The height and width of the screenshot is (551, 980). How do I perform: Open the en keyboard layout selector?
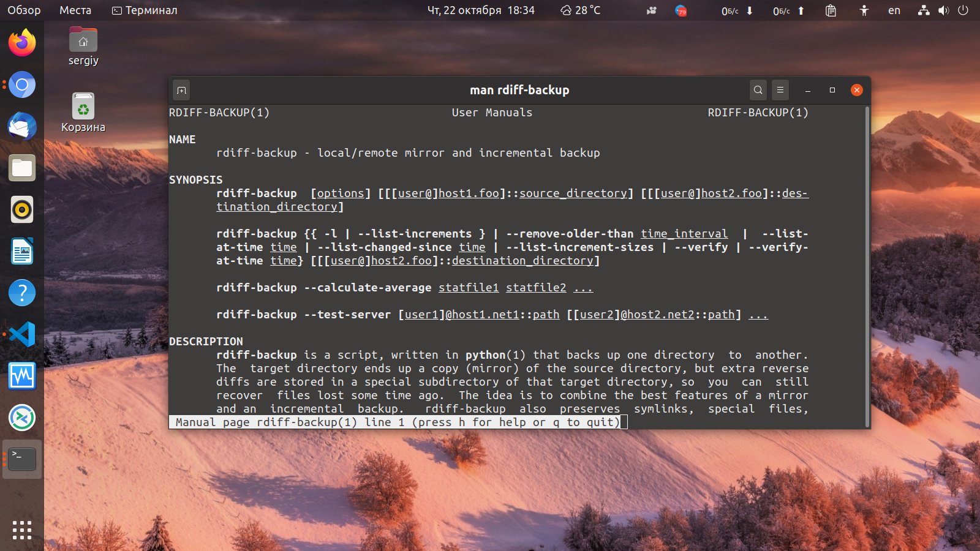coord(894,10)
